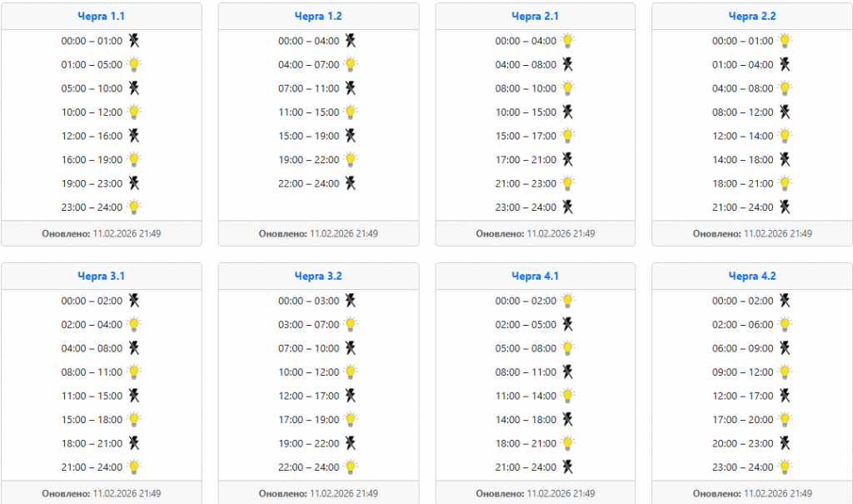Click the 19:00 – 22:00 time slot in Черга 3.2
Image resolution: width=853 pixels, height=504 pixels.
tap(309, 444)
